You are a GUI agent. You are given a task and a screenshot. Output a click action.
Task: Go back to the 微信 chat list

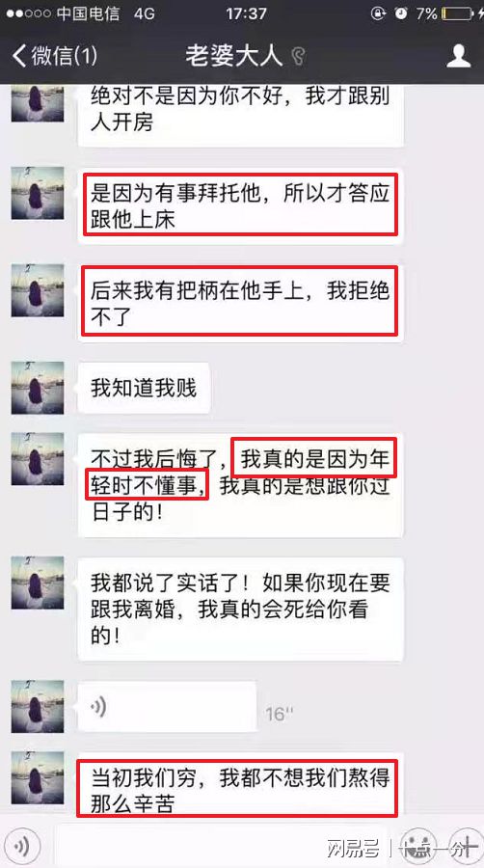pos(54,56)
